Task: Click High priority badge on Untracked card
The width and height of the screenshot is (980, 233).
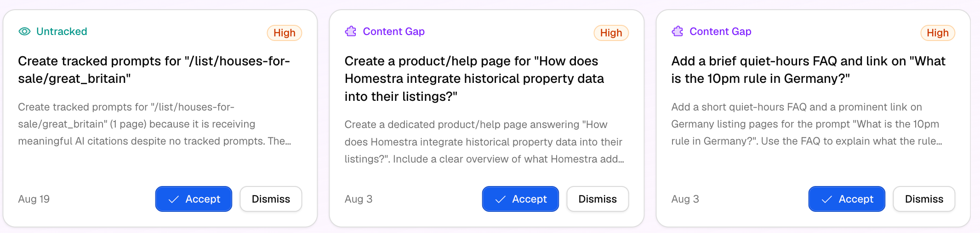Action: [285, 33]
